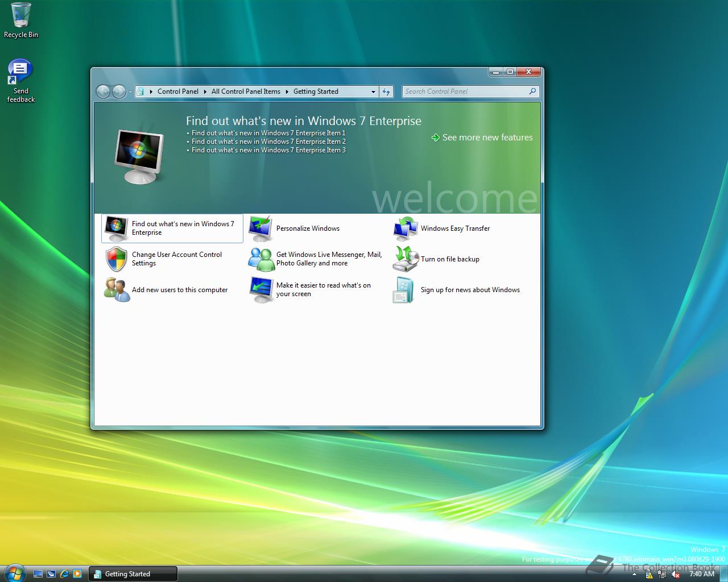Navigate to Control Panel breadcrumb

click(x=178, y=92)
